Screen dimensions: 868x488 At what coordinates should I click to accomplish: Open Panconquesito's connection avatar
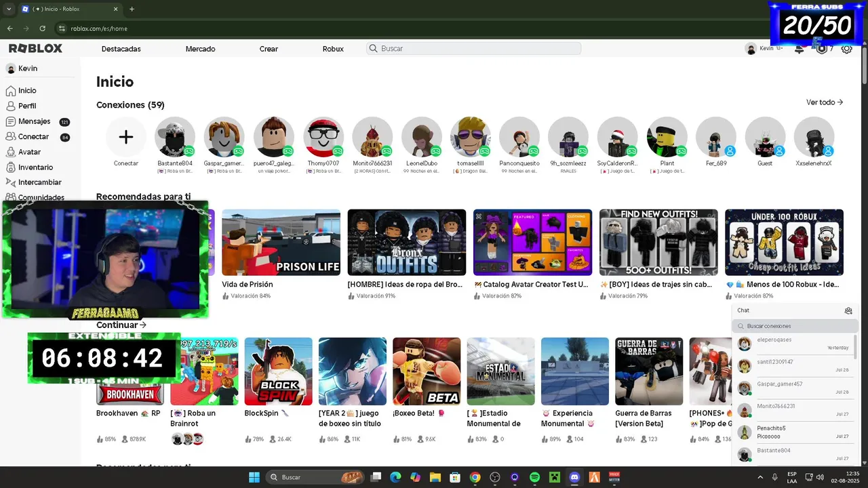pyautogui.click(x=519, y=137)
